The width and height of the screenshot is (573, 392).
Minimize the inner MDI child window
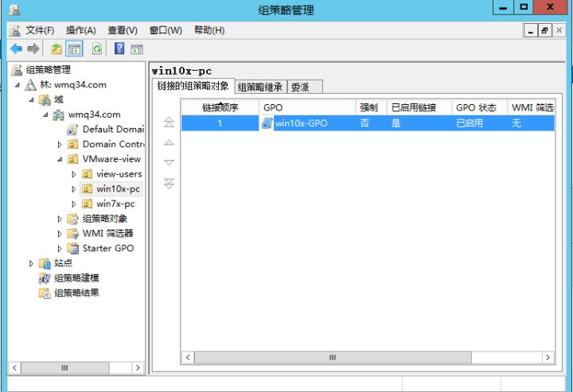coord(531,31)
